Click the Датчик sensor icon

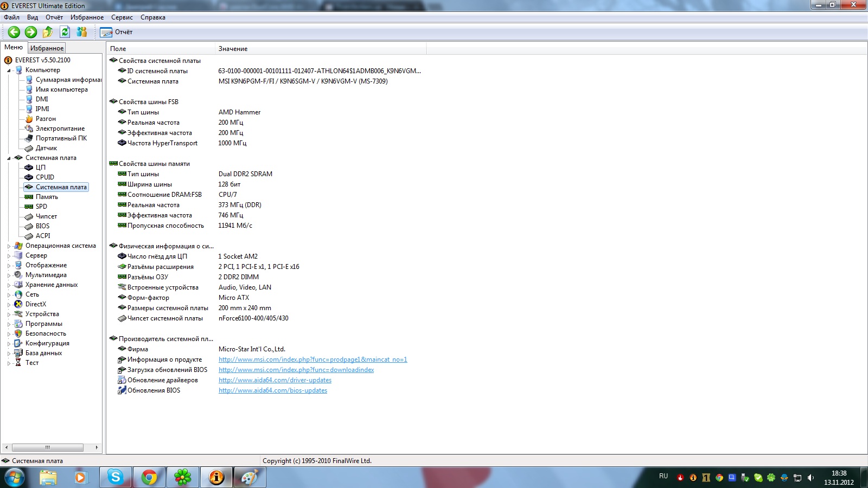point(29,148)
